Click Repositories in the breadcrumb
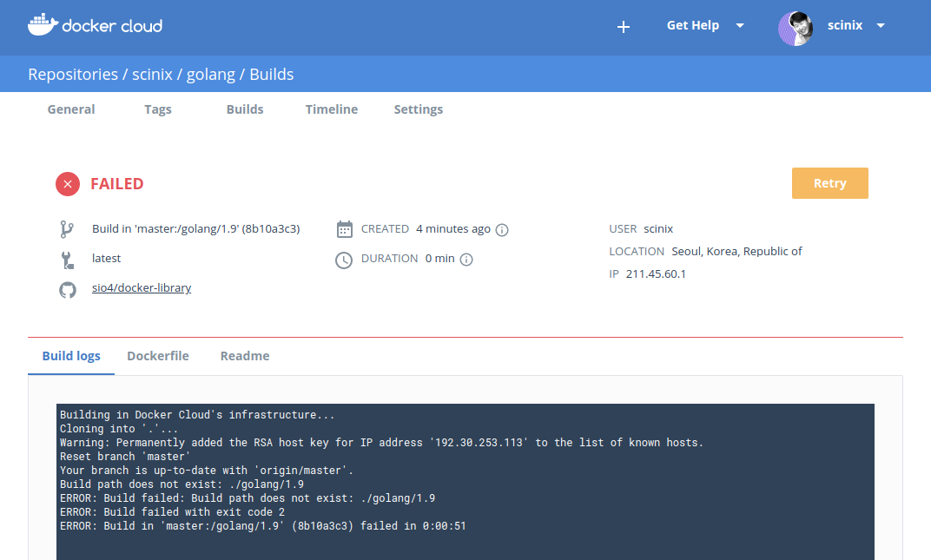Screen dimensions: 931x560 (73, 75)
